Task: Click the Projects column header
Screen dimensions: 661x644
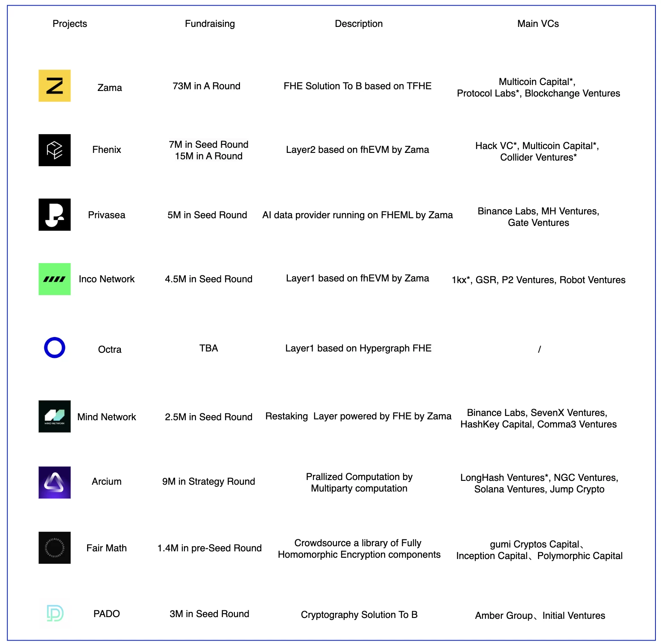Action: tap(70, 24)
